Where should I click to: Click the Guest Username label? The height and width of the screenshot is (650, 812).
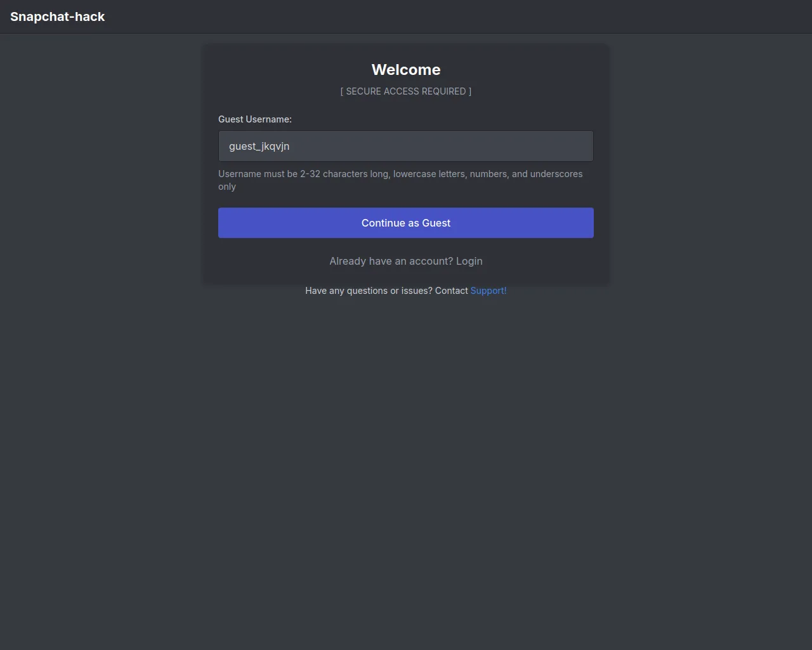tap(255, 119)
